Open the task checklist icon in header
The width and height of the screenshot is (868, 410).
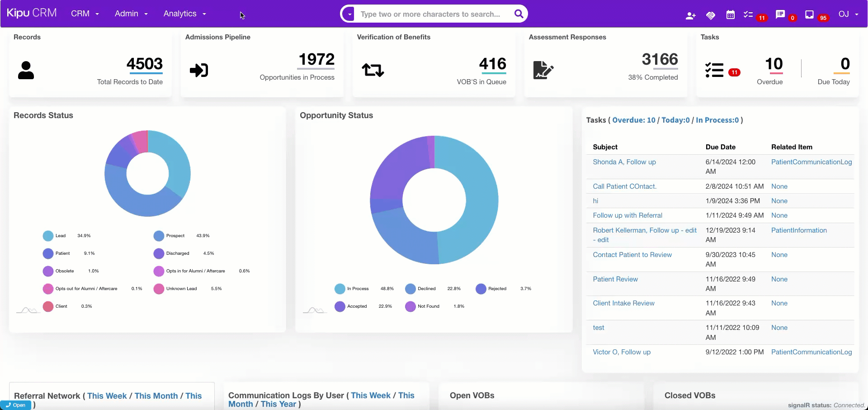click(748, 15)
